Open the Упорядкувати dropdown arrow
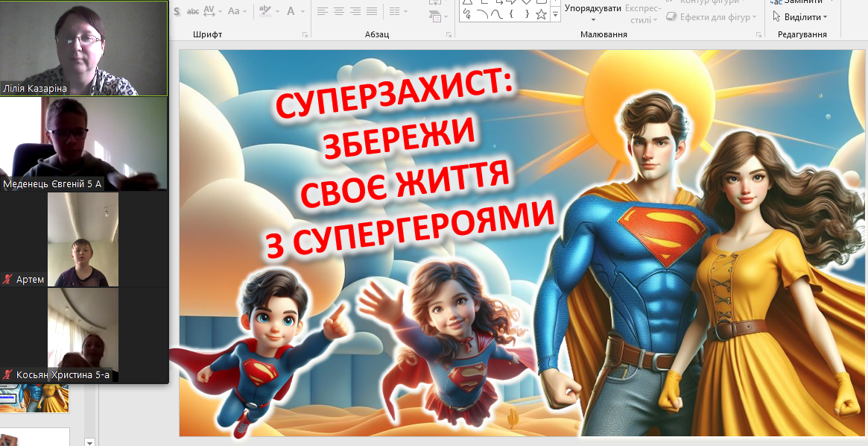Viewport: 868px width, 446px height. (592, 20)
